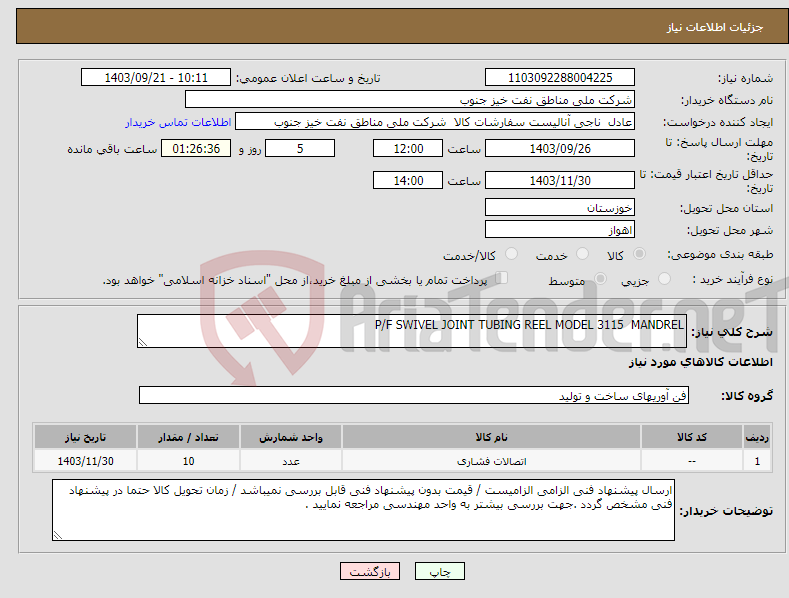The height and width of the screenshot is (598, 789).
Task: Select the خدمت radio button
Action: 582,254
